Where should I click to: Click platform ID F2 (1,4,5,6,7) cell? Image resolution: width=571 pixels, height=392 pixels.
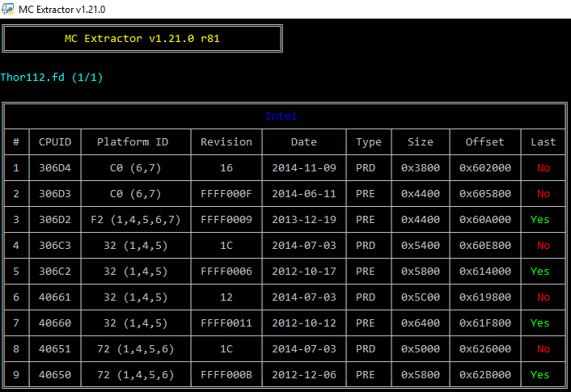point(133,220)
